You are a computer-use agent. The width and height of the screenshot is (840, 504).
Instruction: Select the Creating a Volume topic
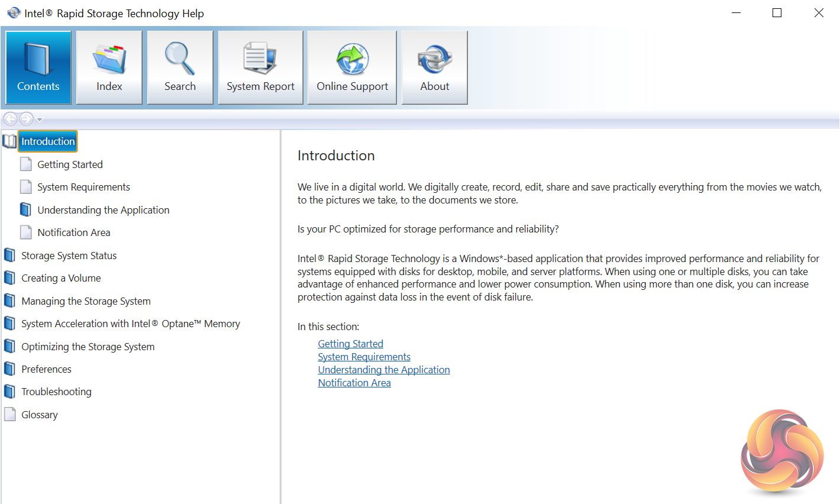[x=61, y=278]
